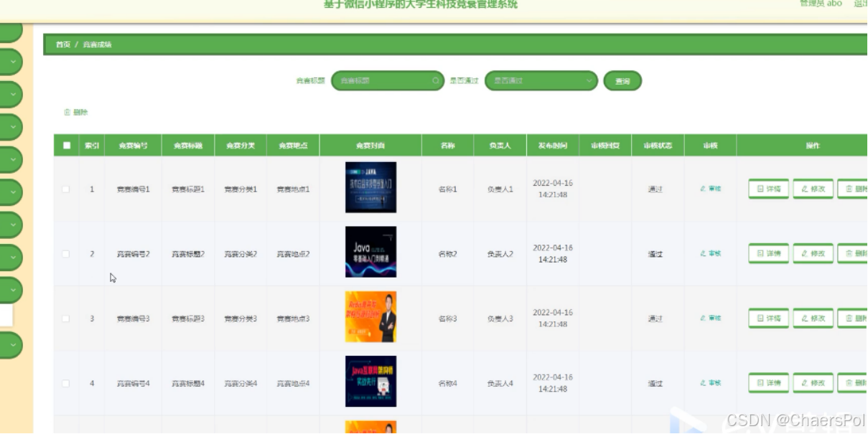This screenshot has height=434, width=868.
Task: Click the 发布时间 column header
Action: tap(553, 146)
